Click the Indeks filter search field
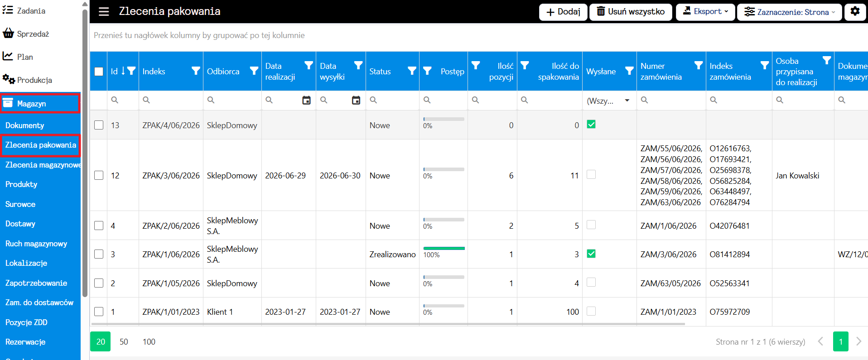The height and width of the screenshot is (360, 868). pos(171,101)
